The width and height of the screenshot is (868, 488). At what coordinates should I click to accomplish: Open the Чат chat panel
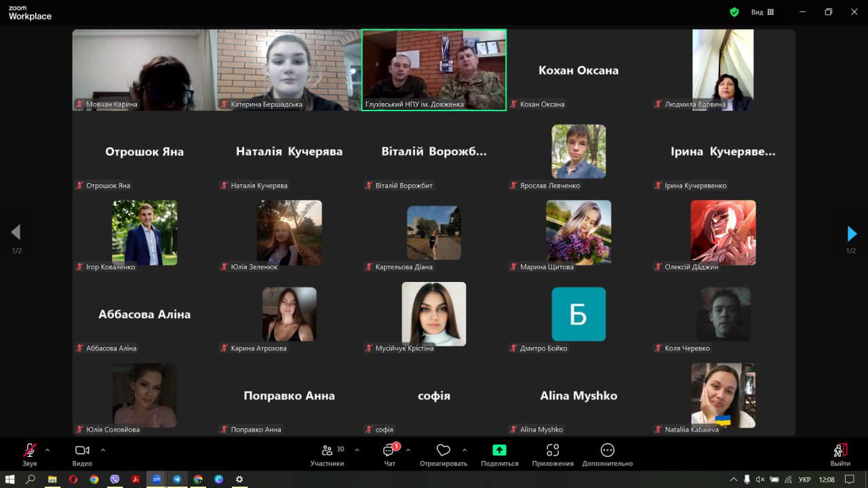pyautogui.click(x=390, y=454)
